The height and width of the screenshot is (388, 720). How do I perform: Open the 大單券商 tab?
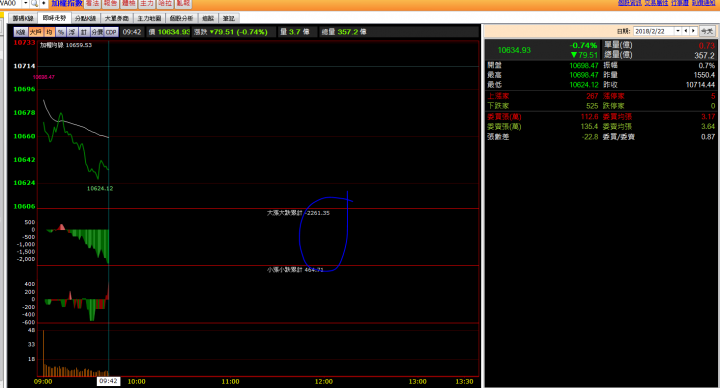pos(117,18)
